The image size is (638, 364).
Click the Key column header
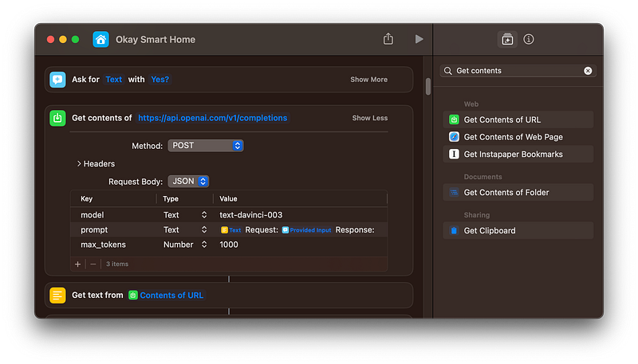point(86,198)
